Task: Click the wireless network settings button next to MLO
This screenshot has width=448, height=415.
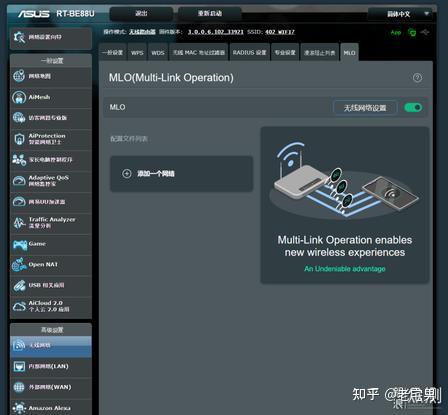Action: (365, 108)
